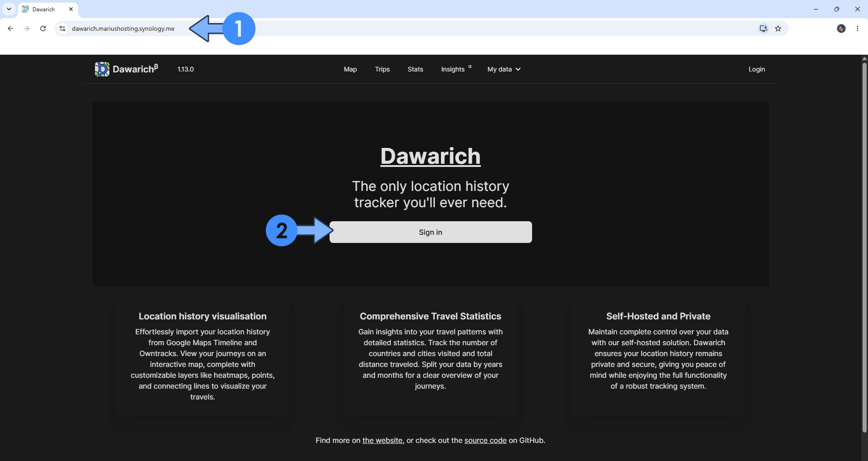
Task: Bookmark this page with the star icon
Action: tap(778, 29)
